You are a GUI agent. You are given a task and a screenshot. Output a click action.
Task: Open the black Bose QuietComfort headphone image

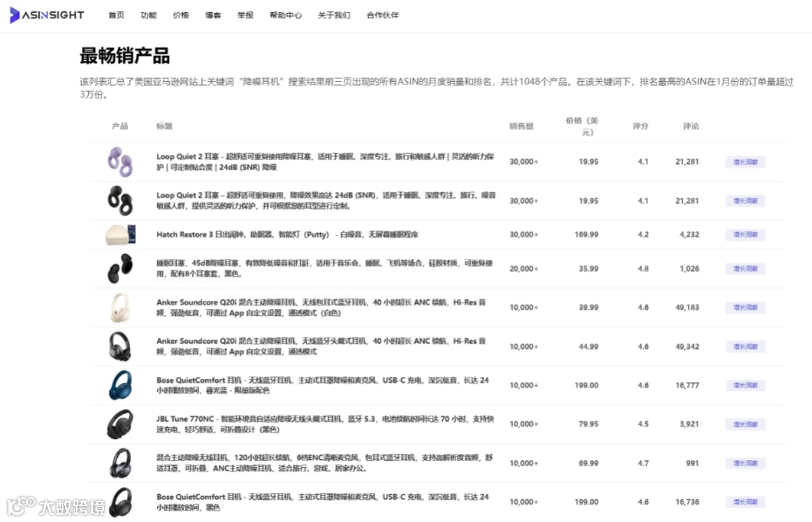pos(120,502)
